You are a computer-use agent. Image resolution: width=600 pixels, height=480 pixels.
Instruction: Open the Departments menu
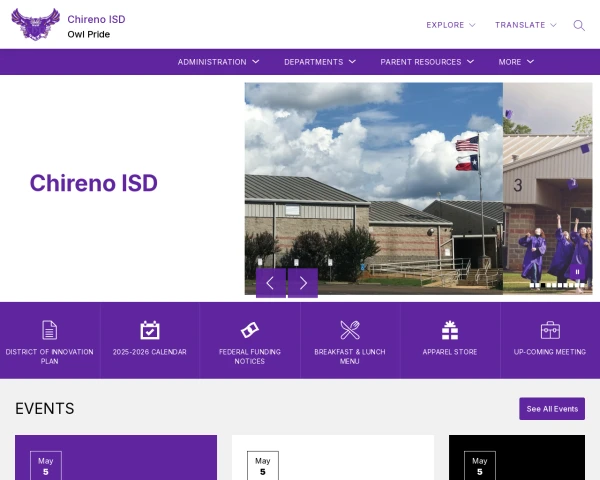point(320,62)
